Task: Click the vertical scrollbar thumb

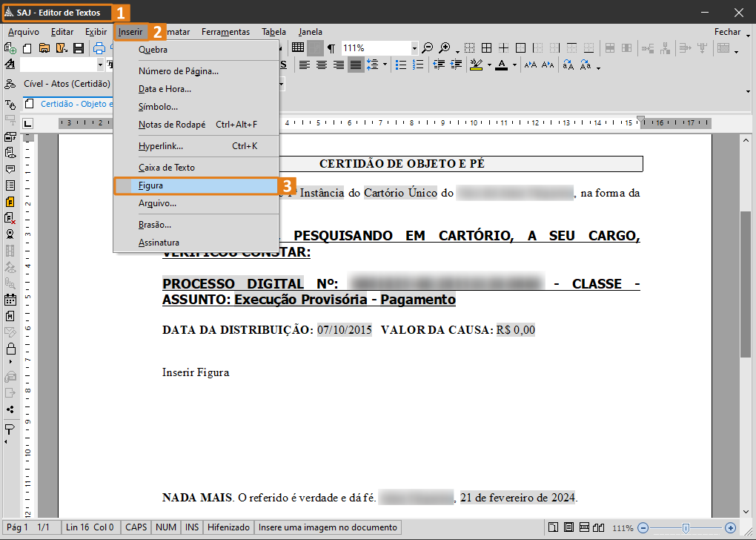Action: point(746,284)
